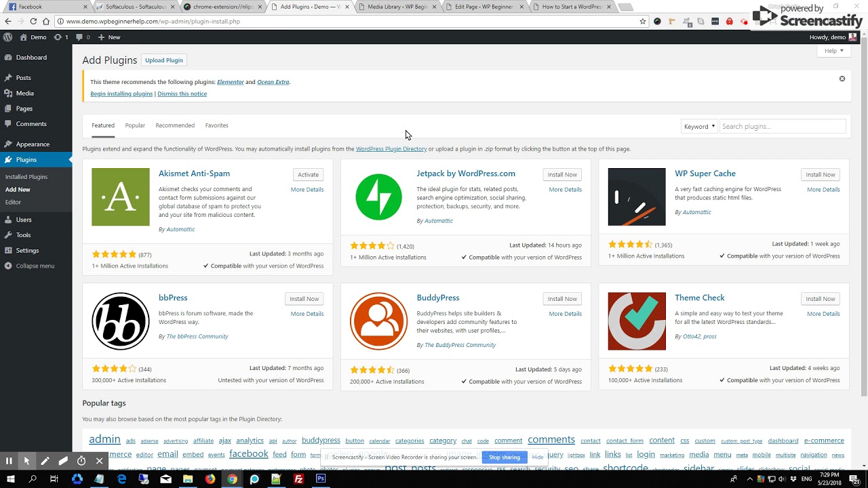Open Firefox from the taskbar
Image resolution: width=868 pixels, height=488 pixels.
[x=210, y=479]
